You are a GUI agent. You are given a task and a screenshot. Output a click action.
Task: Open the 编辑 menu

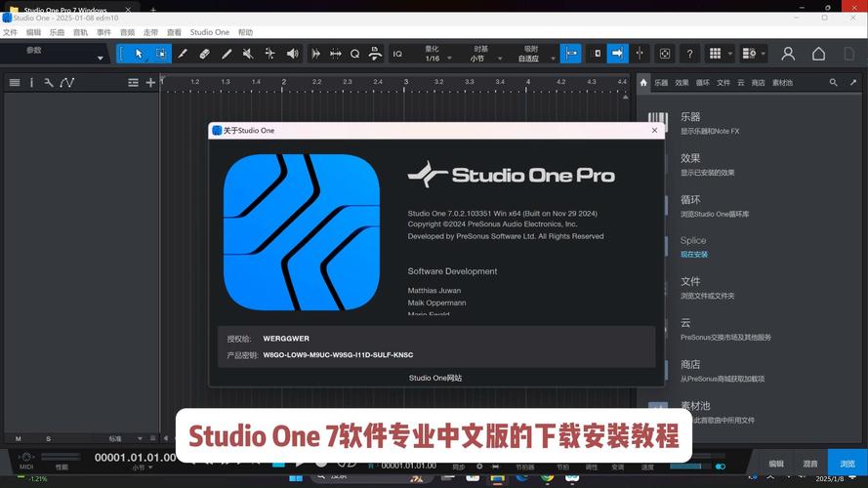[x=33, y=32]
